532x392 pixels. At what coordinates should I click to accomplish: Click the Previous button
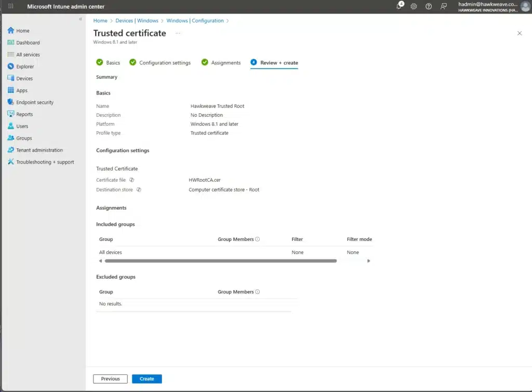110,379
